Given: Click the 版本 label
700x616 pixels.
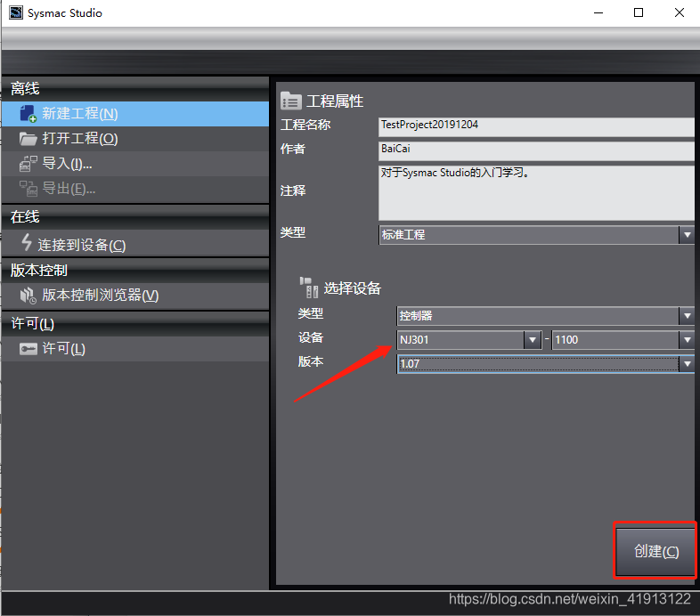Looking at the screenshot, I should pos(311,361).
